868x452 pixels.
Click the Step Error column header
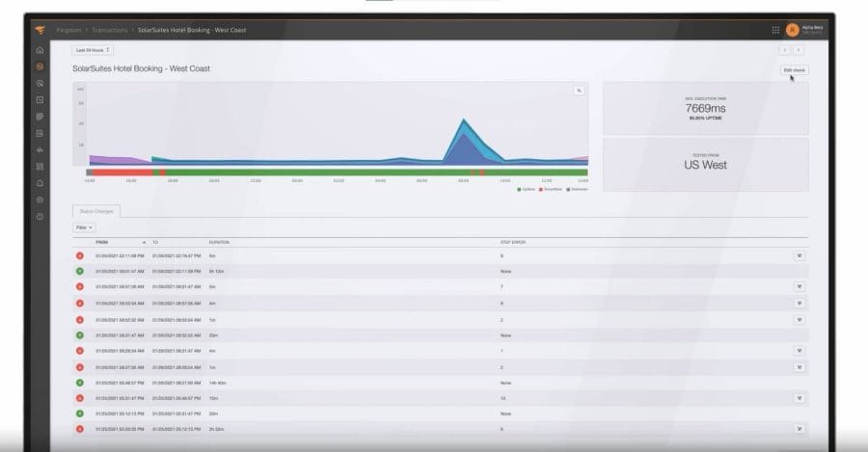[x=513, y=242]
